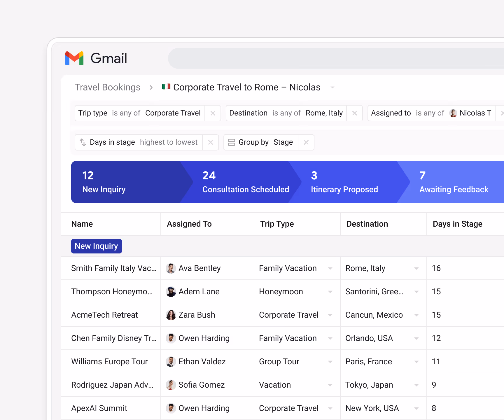Click Adem Lane's avatar
504x420 pixels.
coord(171,292)
